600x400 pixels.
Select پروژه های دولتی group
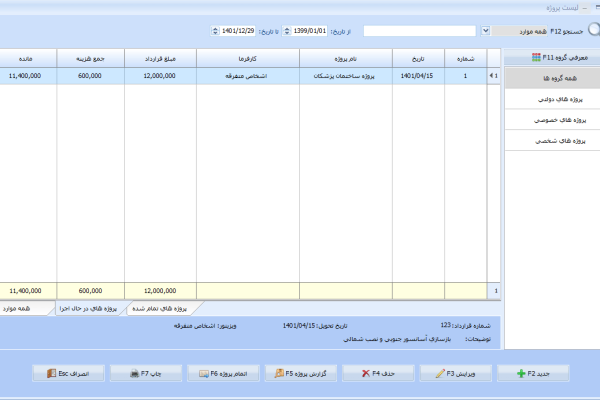pos(552,99)
